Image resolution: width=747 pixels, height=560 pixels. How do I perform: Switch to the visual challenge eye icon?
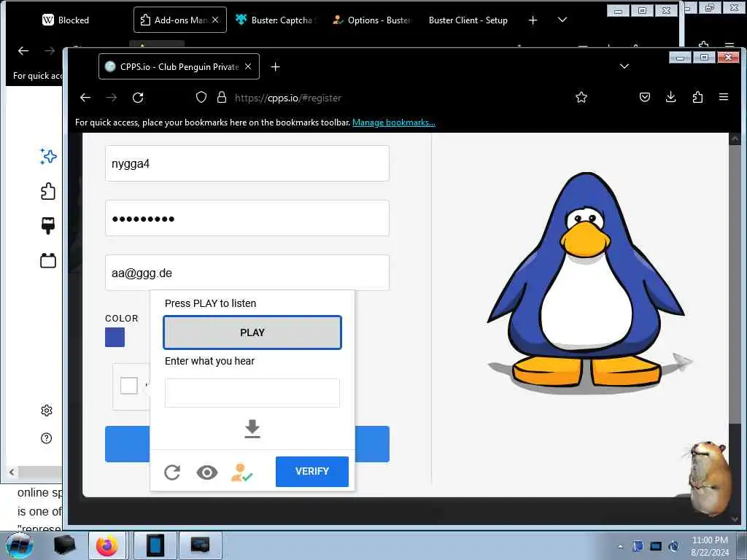pos(206,472)
